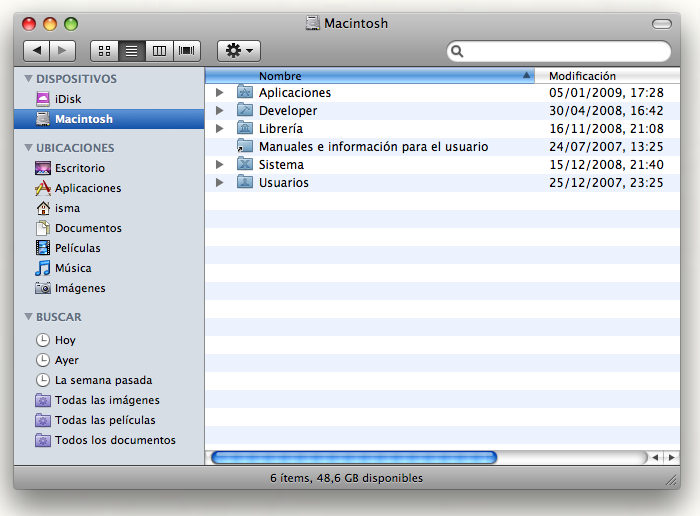Select the Macintosh disk in sidebar
700x516 pixels.
tap(109, 119)
